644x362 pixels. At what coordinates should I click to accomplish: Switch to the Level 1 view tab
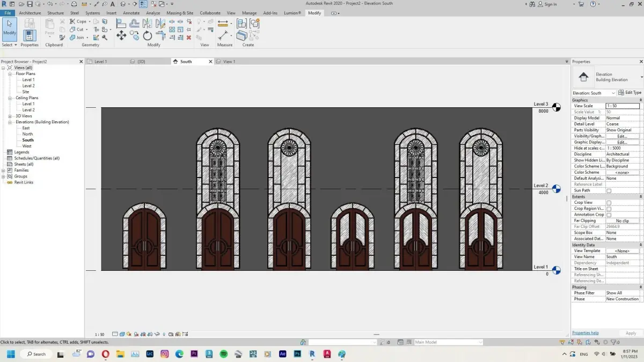[x=100, y=62]
